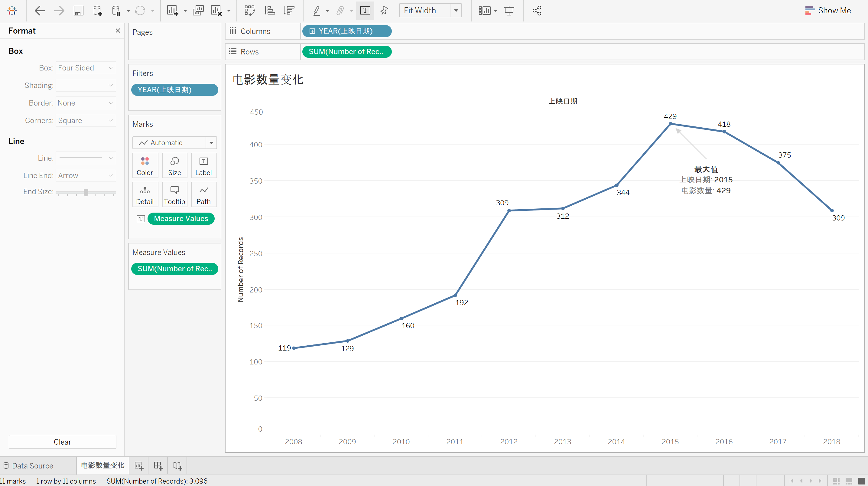Click the Sort Ascending toolbar icon
The height and width of the screenshot is (486, 868).
point(269,11)
